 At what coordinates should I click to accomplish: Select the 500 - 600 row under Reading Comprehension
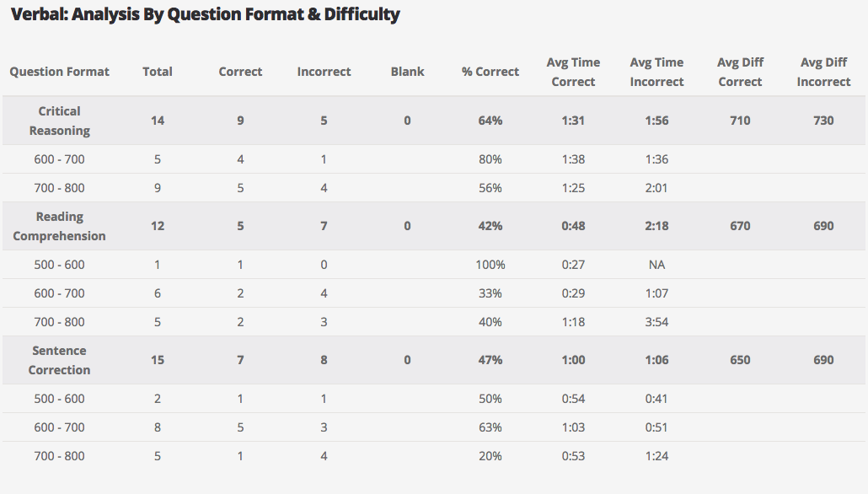[60, 265]
